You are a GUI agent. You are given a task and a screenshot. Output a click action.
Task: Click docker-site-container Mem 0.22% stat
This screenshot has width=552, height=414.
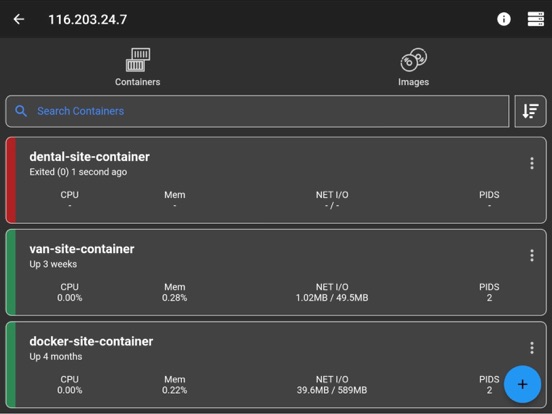(x=175, y=385)
